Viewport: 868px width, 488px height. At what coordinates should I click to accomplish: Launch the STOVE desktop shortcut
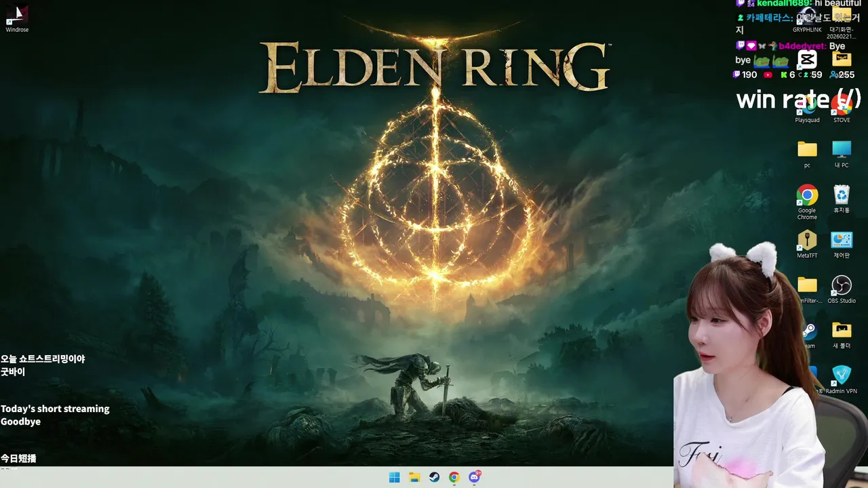tap(842, 108)
